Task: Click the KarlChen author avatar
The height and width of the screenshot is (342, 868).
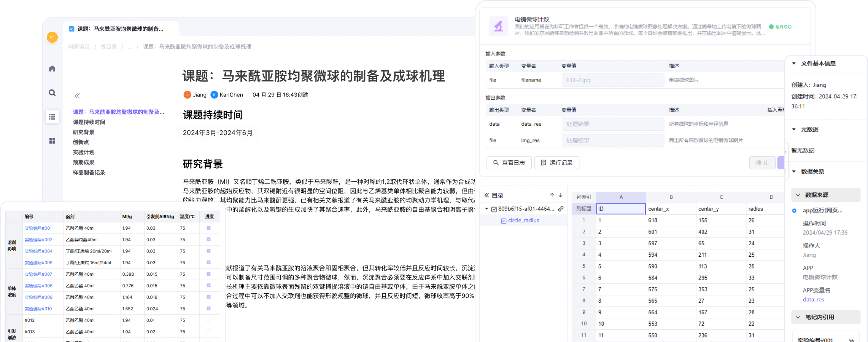Action: [214, 95]
